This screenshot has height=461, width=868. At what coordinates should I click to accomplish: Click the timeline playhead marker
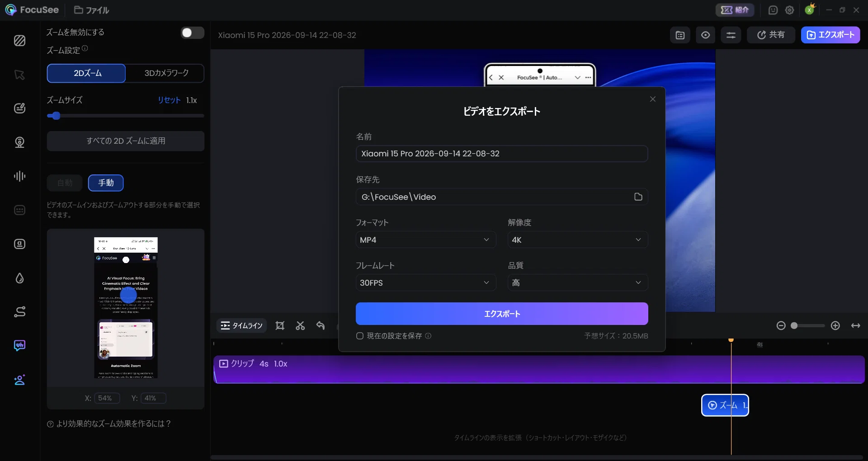point(731,340)
